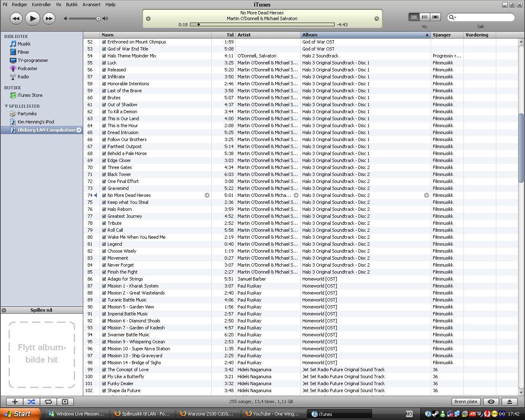Click the main Play button
The width and height of the screenshot is (525, 420).
(x=32, y=18)
